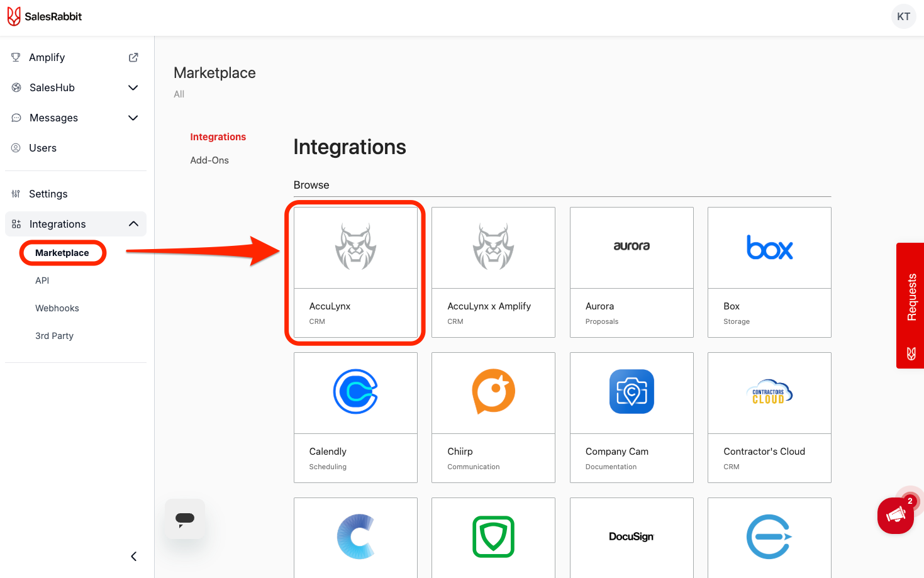Open Amplify in the sidebar

tap(47, 57)
